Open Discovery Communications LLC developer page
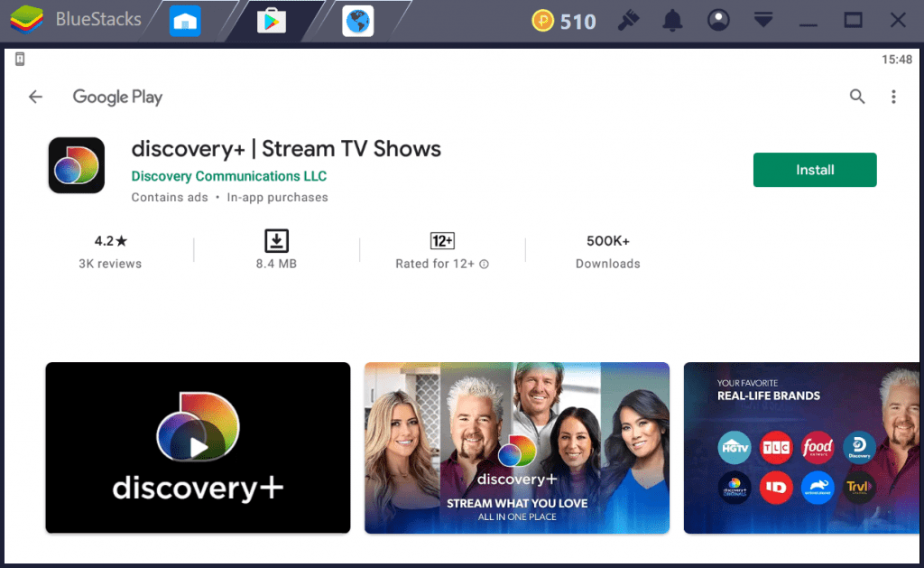Viewport: 924px width, 568px height. tap(228, 176)
